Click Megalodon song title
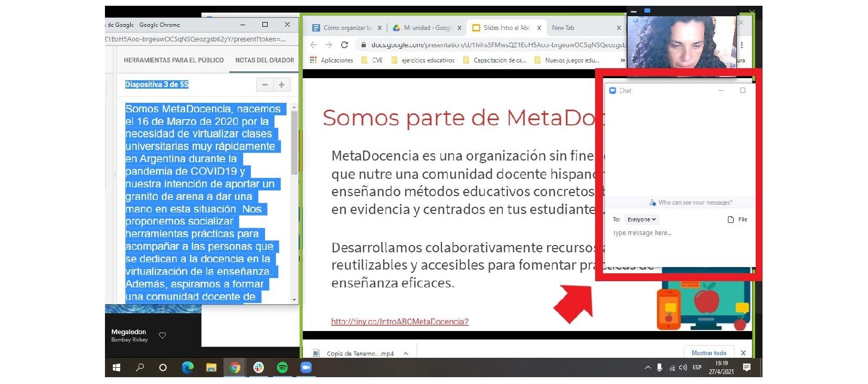Screen dimensions: 868x384 pyautogui.click(x=129, y=332)
